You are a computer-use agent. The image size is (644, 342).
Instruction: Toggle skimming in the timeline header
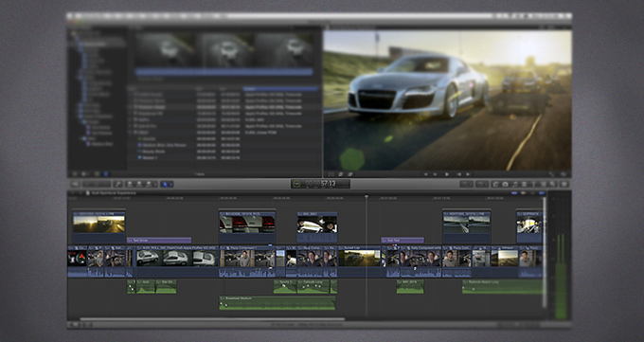click(514, 192)
